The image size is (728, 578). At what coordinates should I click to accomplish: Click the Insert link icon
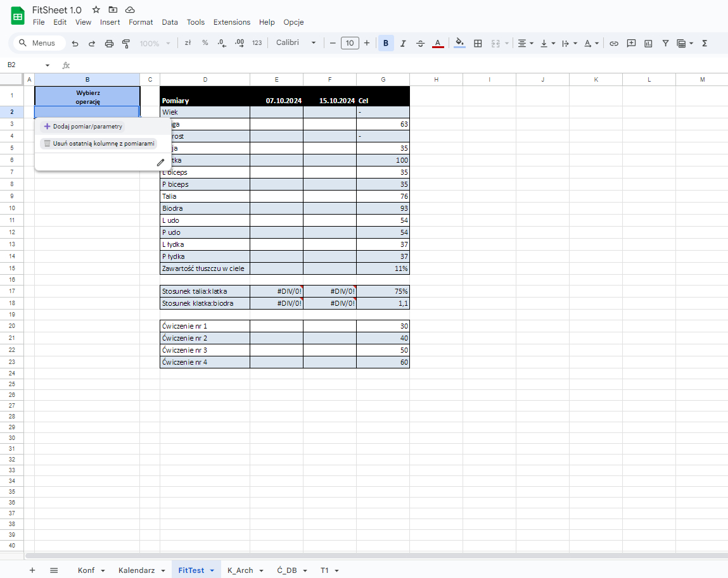pyautogui.click(x=613, y=43)
